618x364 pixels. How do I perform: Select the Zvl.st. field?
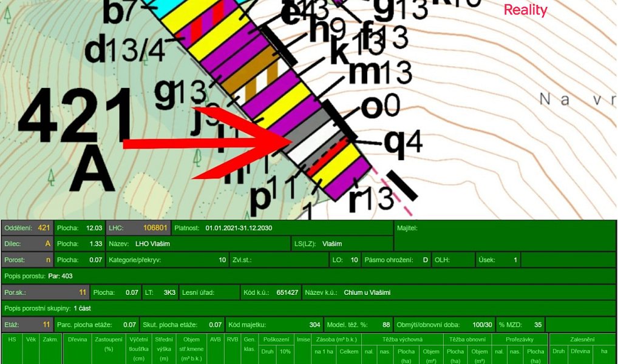279,260
